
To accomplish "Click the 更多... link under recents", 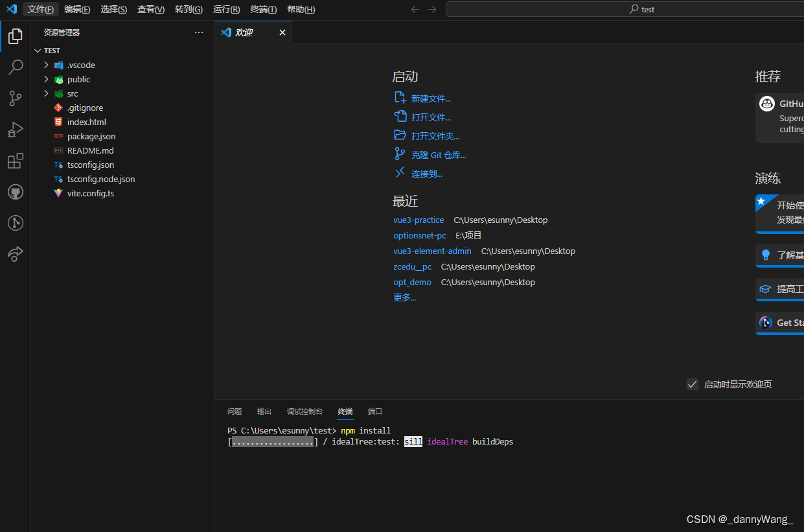I will tap(404, 297).
